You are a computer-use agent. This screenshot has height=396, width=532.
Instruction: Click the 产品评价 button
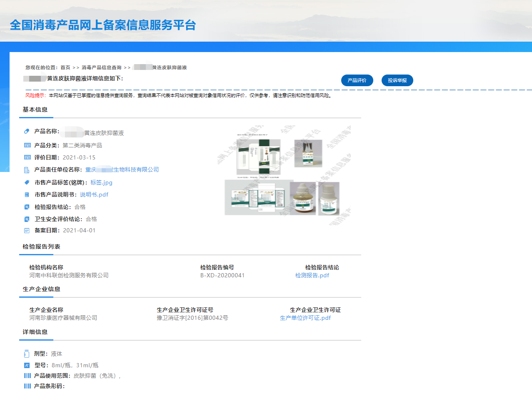coord(357,80)
